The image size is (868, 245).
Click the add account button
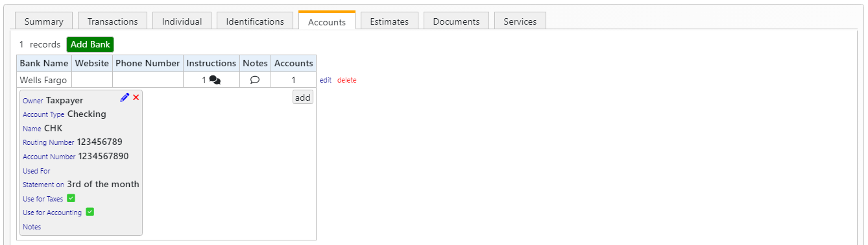tap(302, 97)
